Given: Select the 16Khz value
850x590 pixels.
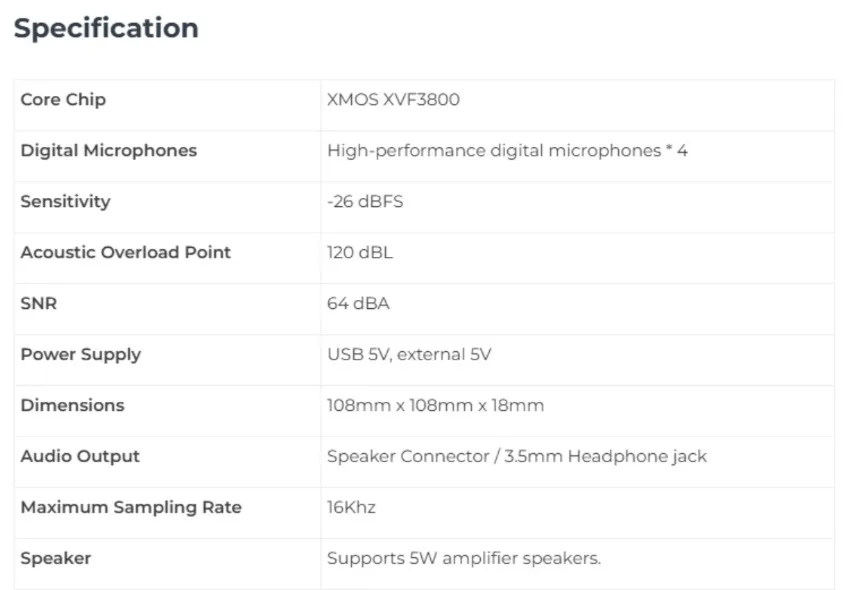Looking at the screenshot, I should 351,508.
